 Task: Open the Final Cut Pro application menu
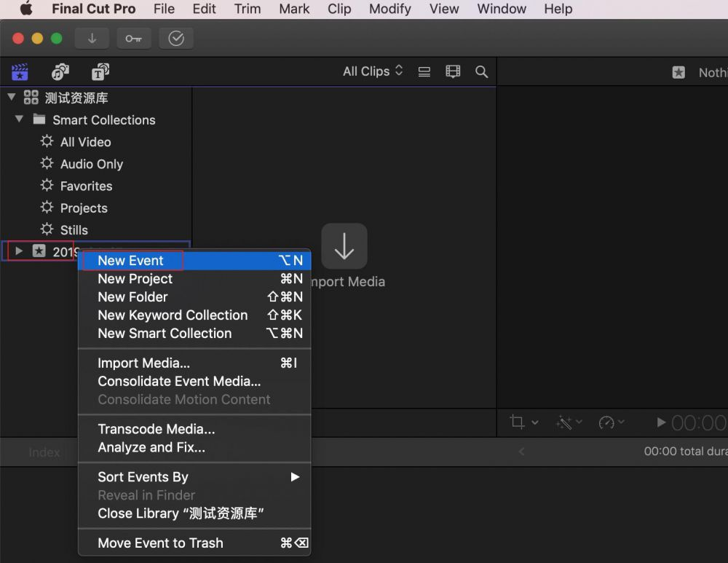click(x=93, y=9)
